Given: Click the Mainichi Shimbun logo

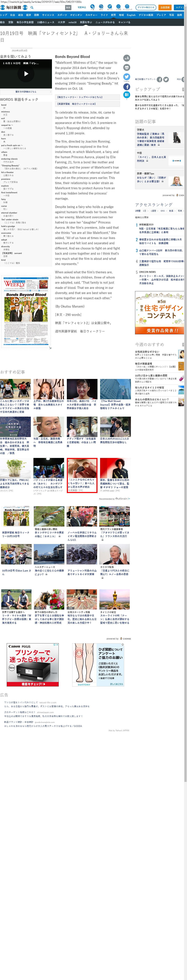Looking at the screenshot, I should pyautogui.click(x=14, y=7).
